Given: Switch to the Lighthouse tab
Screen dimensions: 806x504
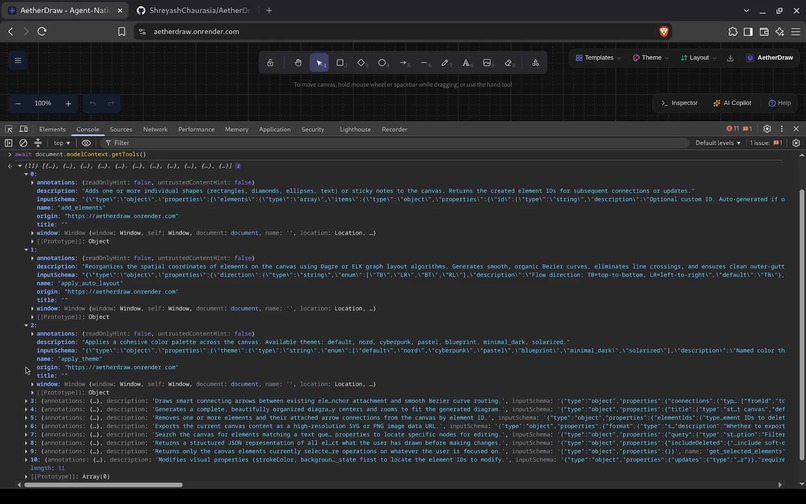Looking at the screenshot, I should point(355,129).
